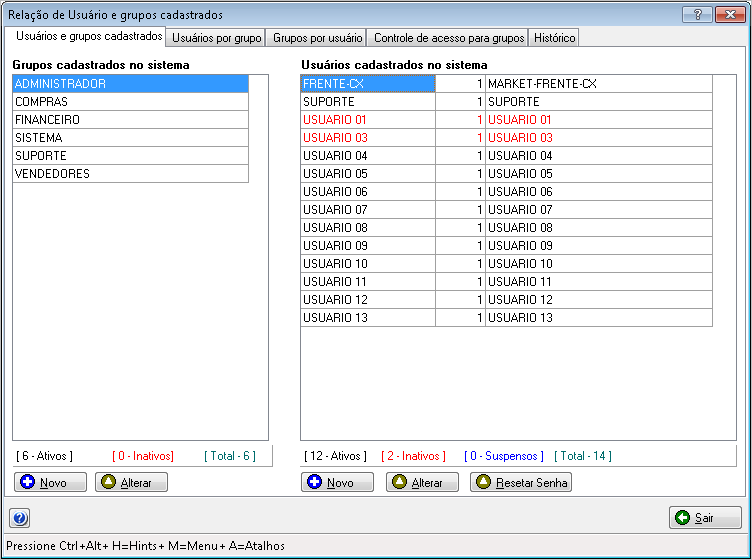Click the title bar question mark help button
The height and width of the screenshot is (560, 752).
pyautogui.click(x=698, y=14)
